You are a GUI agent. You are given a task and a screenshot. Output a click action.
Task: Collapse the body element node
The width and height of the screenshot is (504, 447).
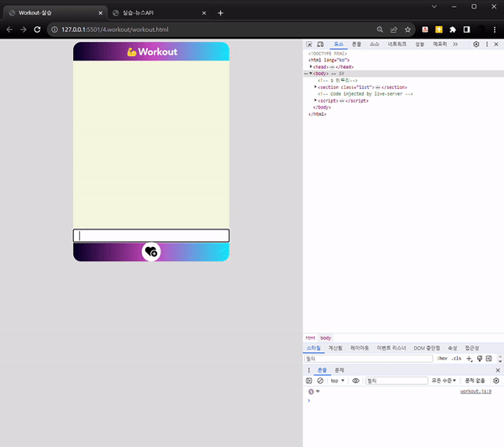(311, 73)
